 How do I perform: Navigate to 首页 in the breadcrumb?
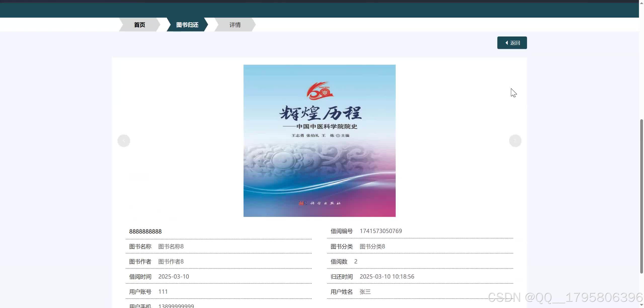[139, 24]
